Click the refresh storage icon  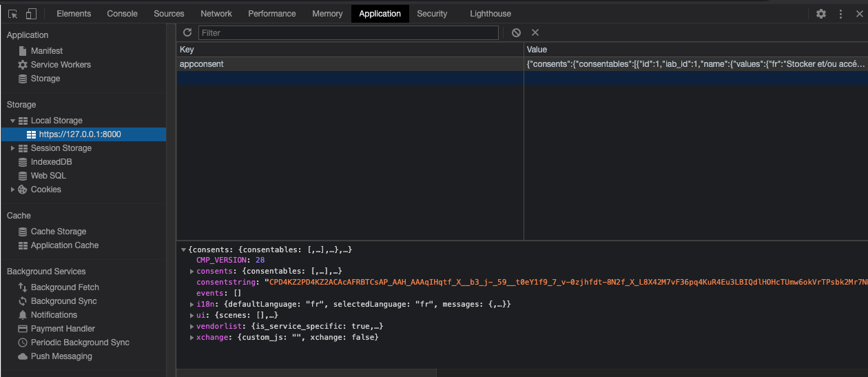point(187,32)
